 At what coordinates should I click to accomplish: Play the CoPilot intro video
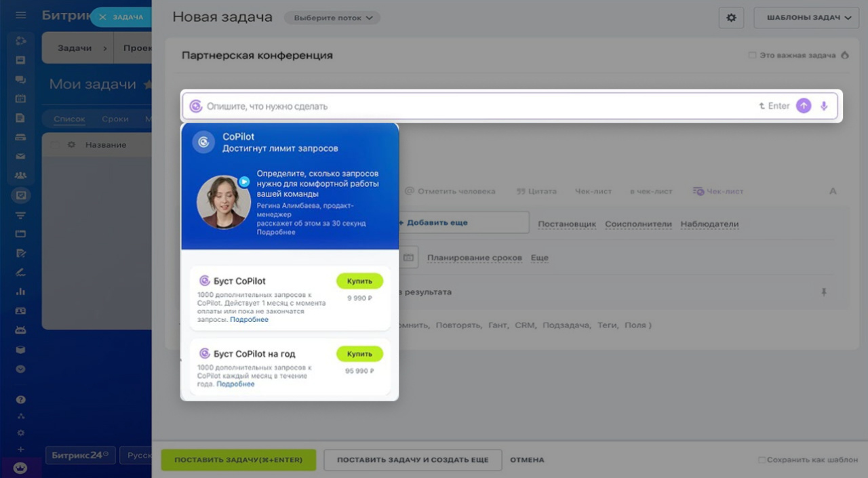click(244, 182)
